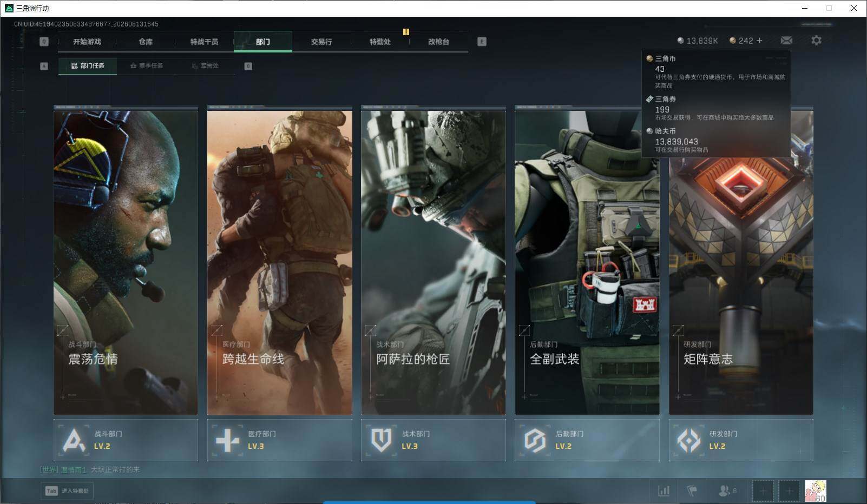Select the 军需处 sub-tab
Screen dimensions: 867x504
205,66
